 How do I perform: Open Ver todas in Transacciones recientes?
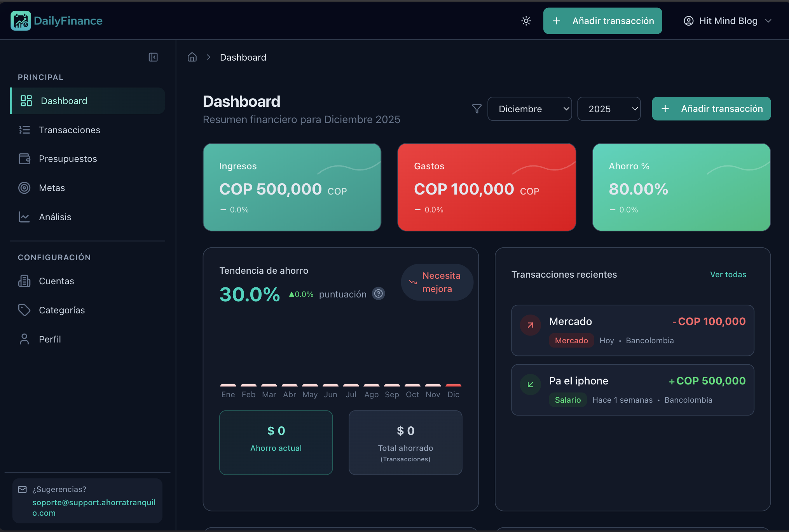[728, 275]
